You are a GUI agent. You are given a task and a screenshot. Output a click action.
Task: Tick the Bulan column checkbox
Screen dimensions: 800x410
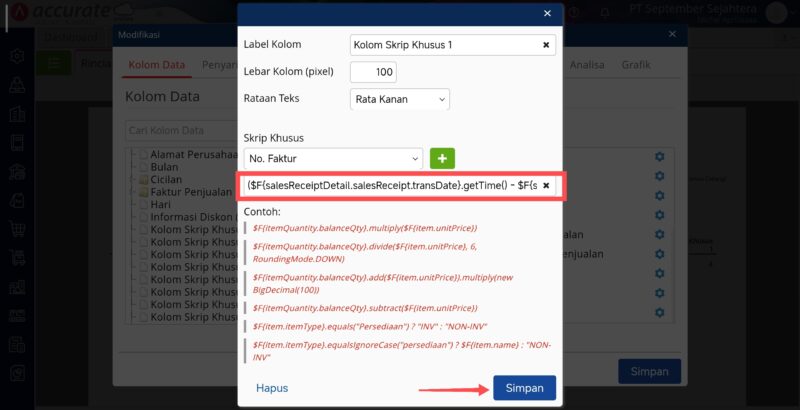click(x=144, y=167)
